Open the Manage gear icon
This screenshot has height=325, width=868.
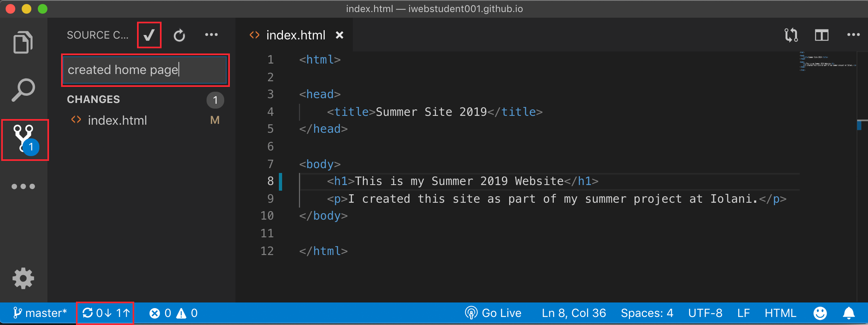tap(23, 278)
